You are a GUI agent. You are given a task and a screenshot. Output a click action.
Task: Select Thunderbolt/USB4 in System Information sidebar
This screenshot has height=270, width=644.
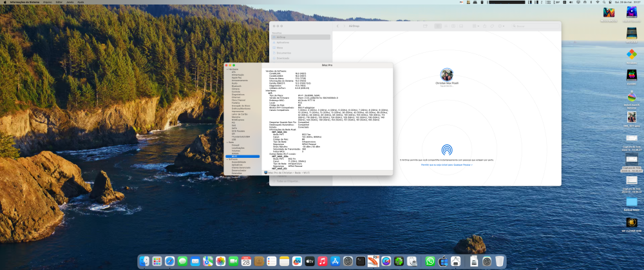click(242, 137)
